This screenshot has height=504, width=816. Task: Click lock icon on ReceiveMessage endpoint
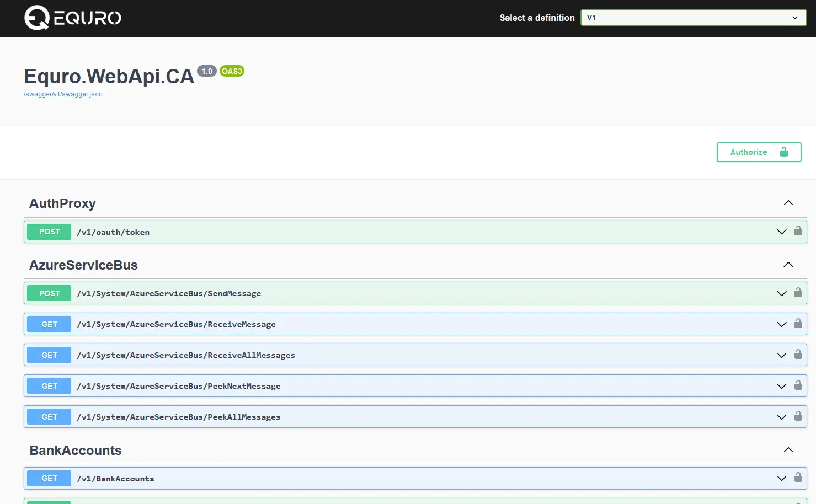tap(798, 324)
